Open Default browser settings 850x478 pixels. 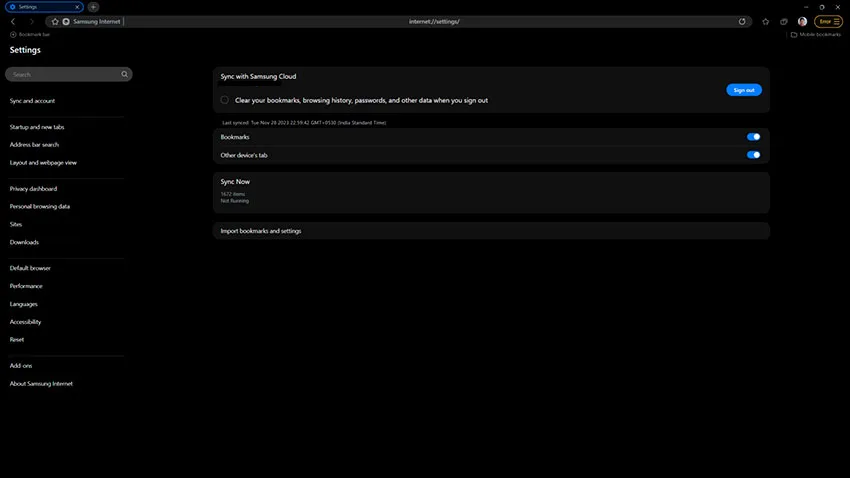click(x=30, y=268)
